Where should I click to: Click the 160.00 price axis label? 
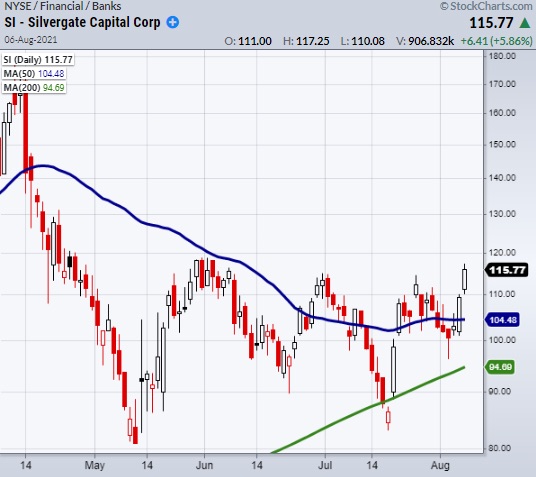pyautogui.click(x=502, y=113)
